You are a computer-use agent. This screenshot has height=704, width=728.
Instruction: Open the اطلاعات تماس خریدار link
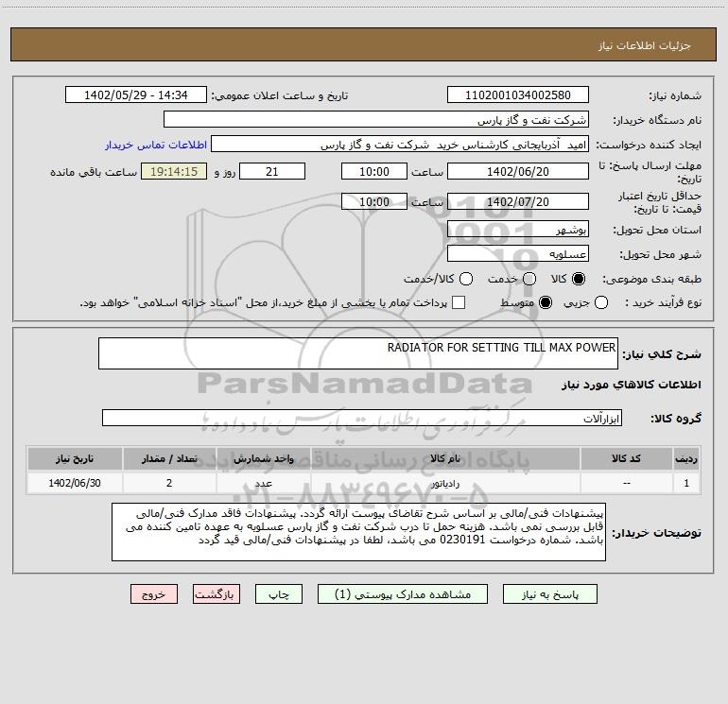click(156, 145)
